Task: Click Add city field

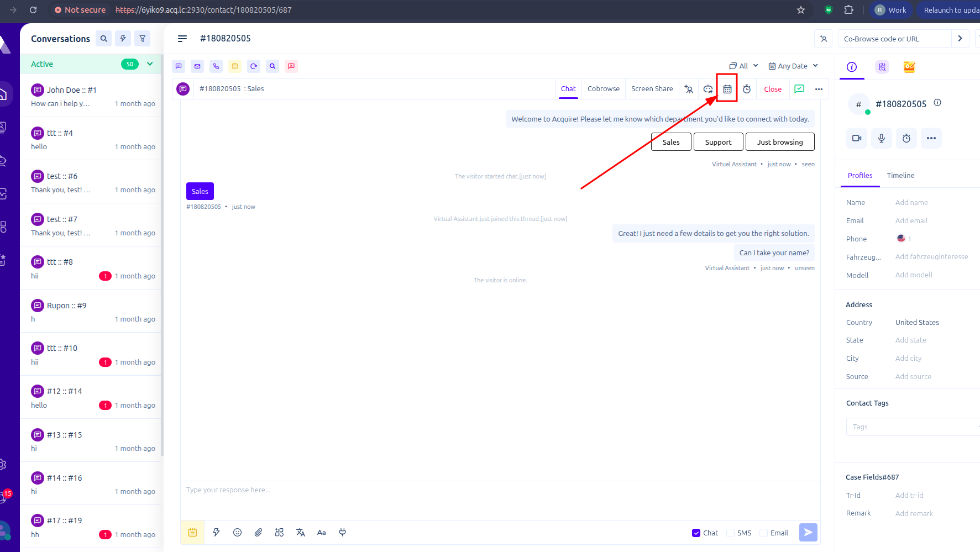Action: pos(908,359)
